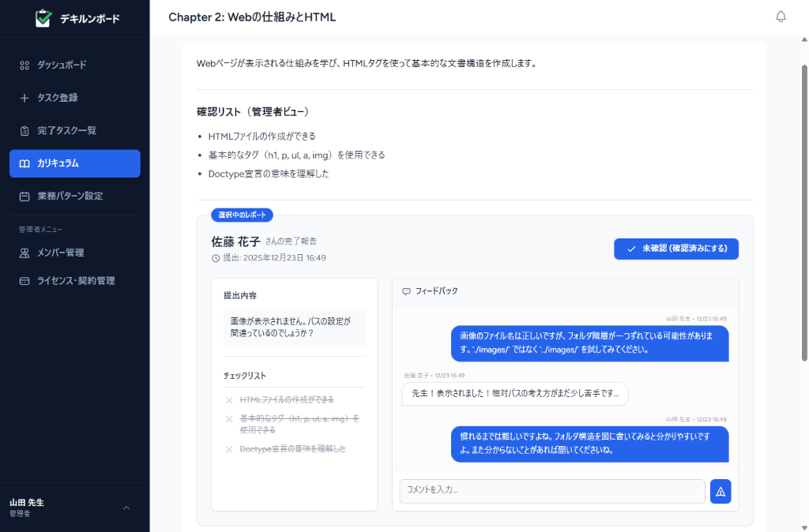Click the card icon for ライセンス・契約管理

click(24, 279)
